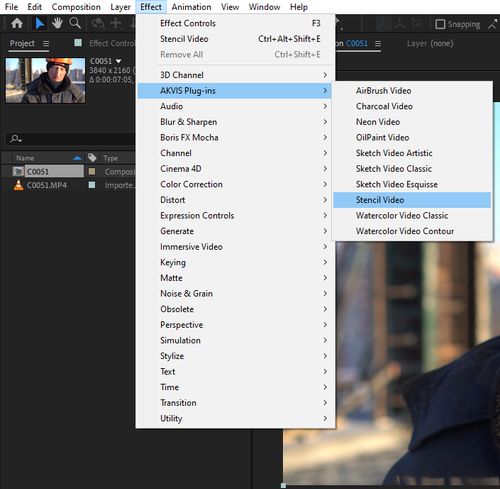Open the Utility menu entry
The width and height of the screenshot is (500, 489).
click(x=235, y=419)
